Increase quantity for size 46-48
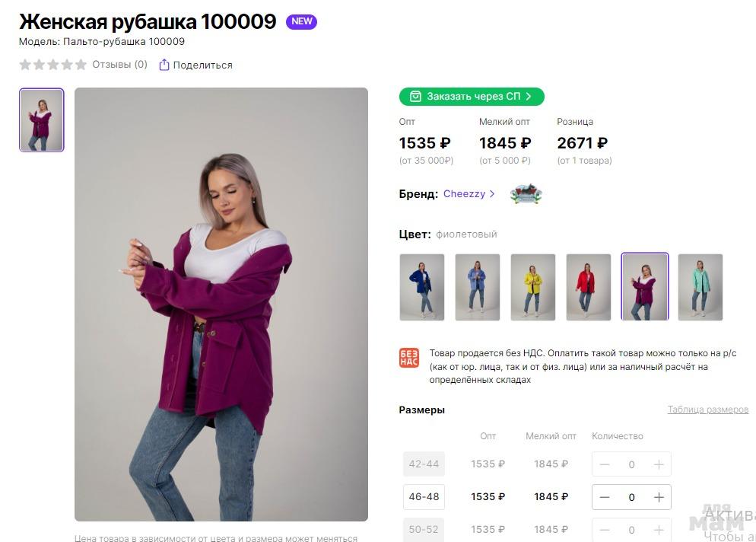Viewport: 756px width, 542px height. point(659,497)
